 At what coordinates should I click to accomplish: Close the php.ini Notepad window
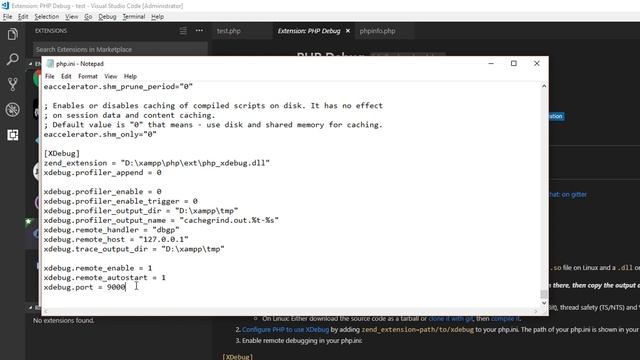[x=537, y=64]
